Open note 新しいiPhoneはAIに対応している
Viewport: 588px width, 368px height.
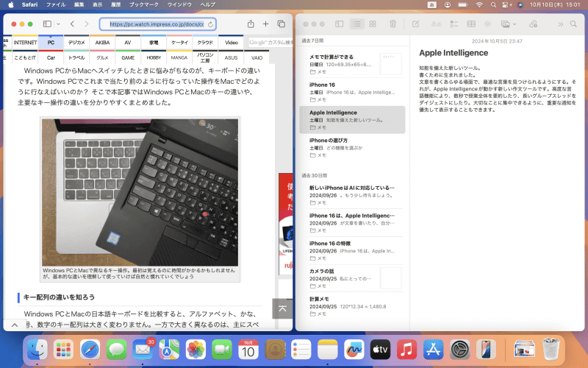pyautogui.click(x=352, y=195)
